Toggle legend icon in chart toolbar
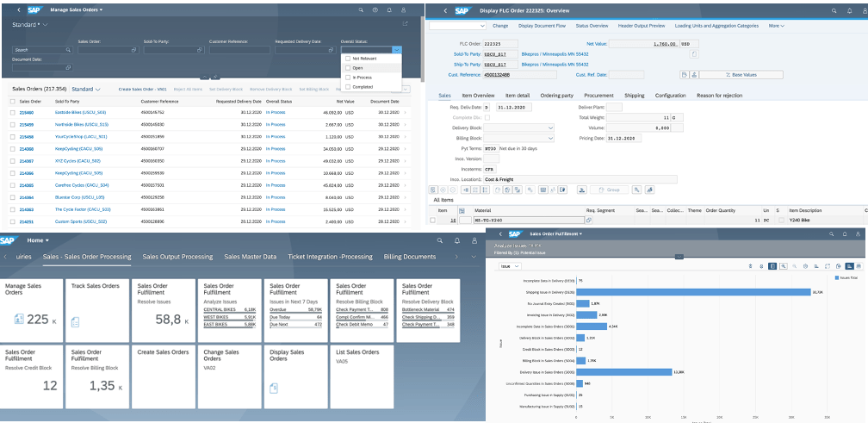Image resolution: width=868 pixels, height=423 pixels. [772, 266]
